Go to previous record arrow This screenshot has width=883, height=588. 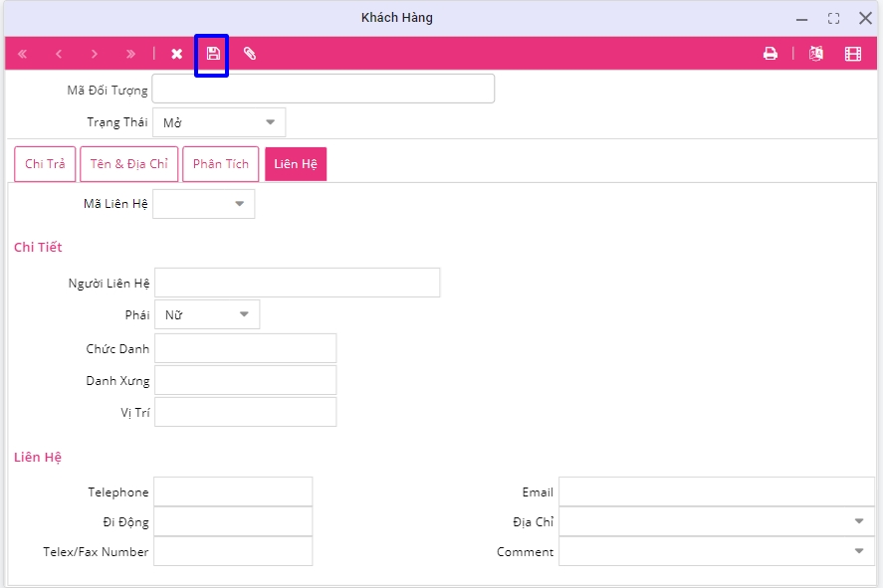[59, 54]
